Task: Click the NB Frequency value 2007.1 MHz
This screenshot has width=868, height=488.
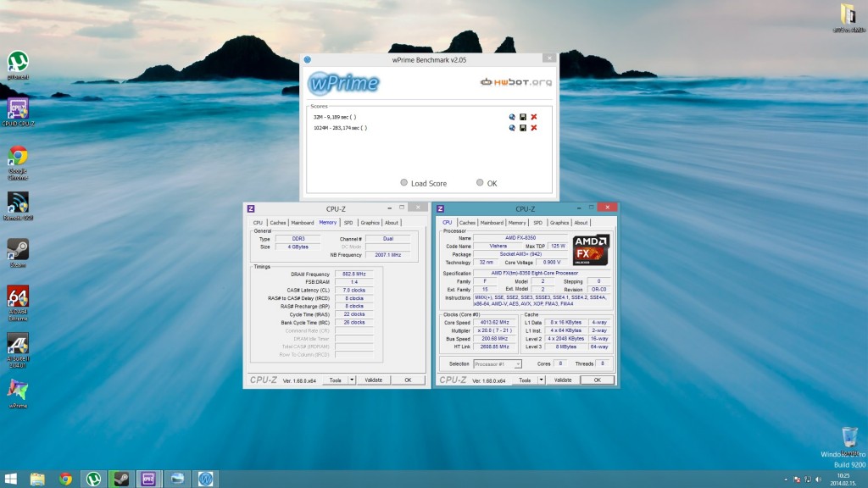Action: (388, 255)
